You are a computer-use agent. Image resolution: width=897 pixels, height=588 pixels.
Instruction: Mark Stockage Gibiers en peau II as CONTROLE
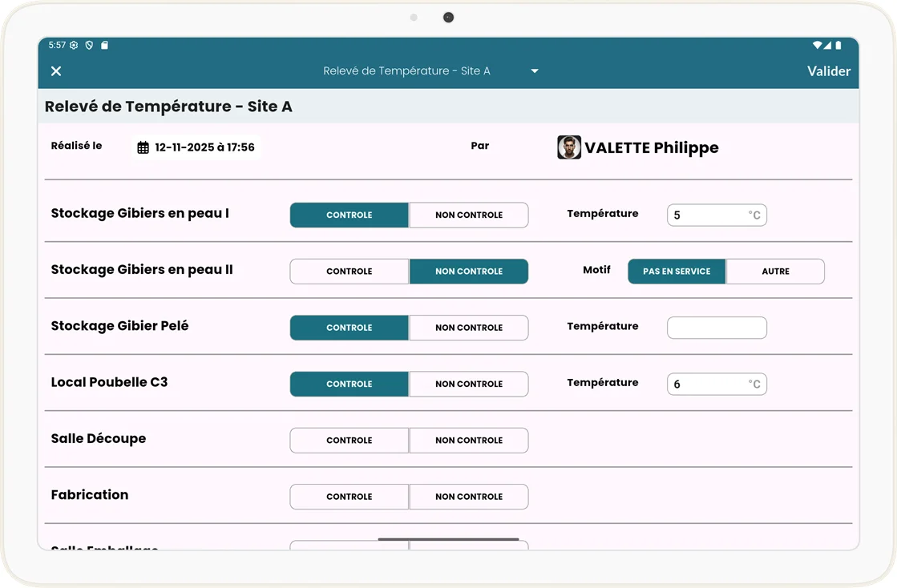[x=349, y=272]
